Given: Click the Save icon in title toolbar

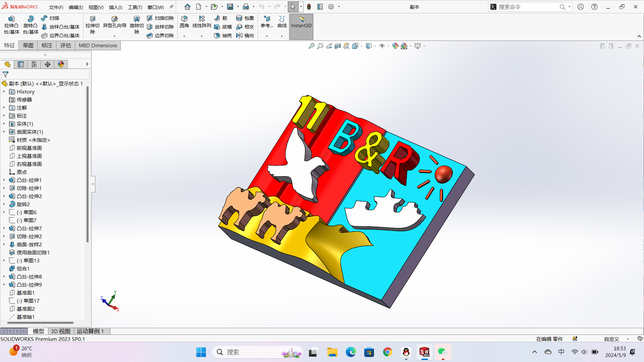Looking at the screenshot, I should pos(230,7).
